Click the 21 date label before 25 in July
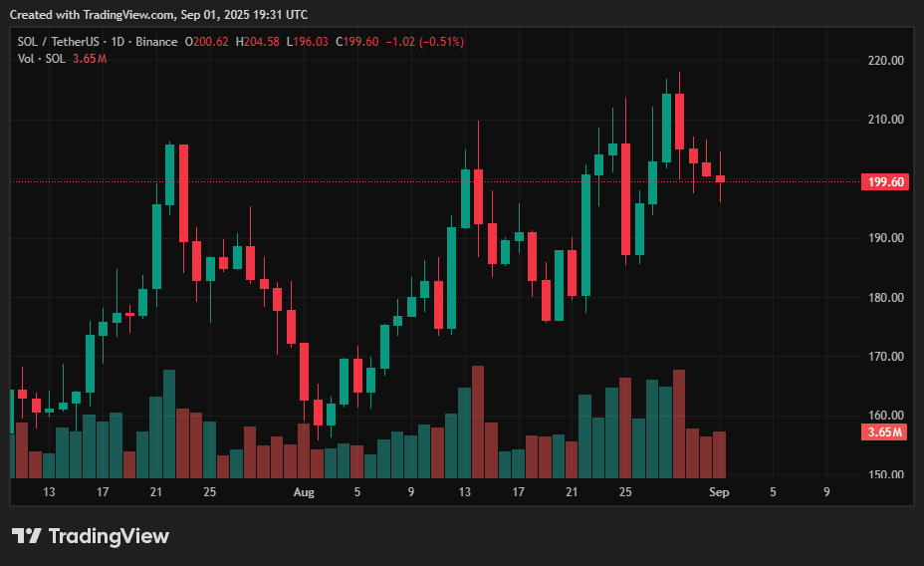The width and height of the screenshot is (924, 566). coord(156,492)
